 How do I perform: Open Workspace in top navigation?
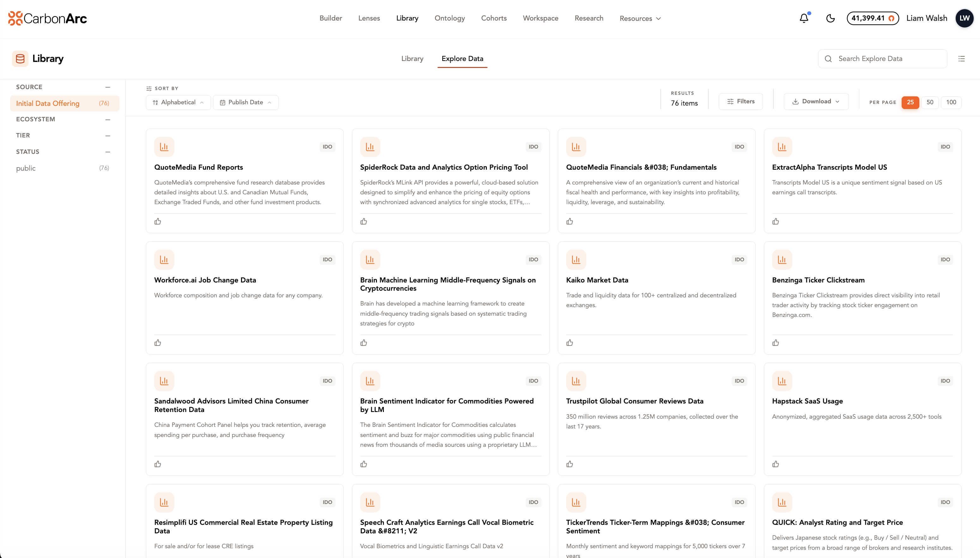pos(540,18)
